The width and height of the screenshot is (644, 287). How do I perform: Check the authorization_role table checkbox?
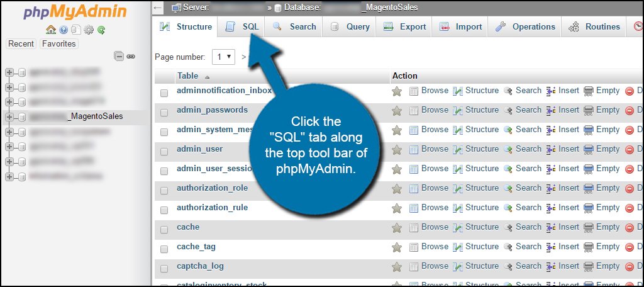tap(164, 191)
